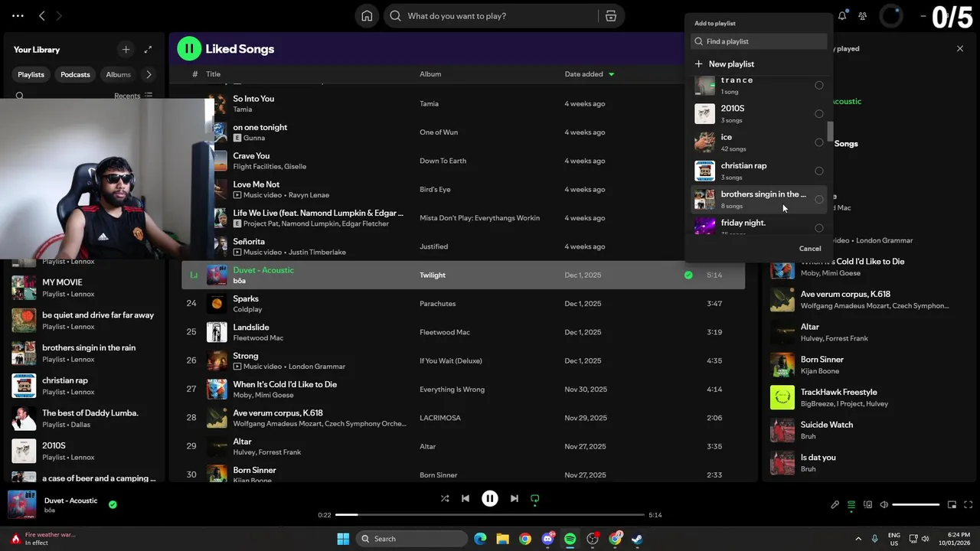Select Landslide row in song list

pyautogui.click(x=462, y=332)
